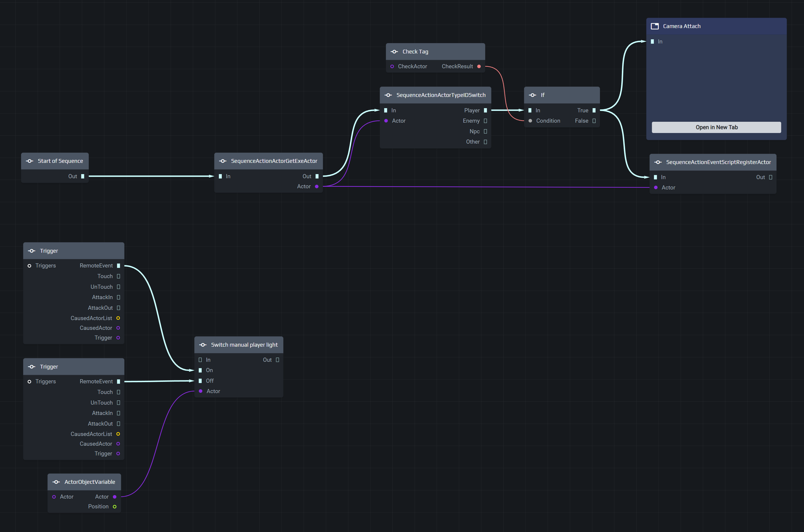Select SequenceActionEventScriptRegisterActor title text

718,162
